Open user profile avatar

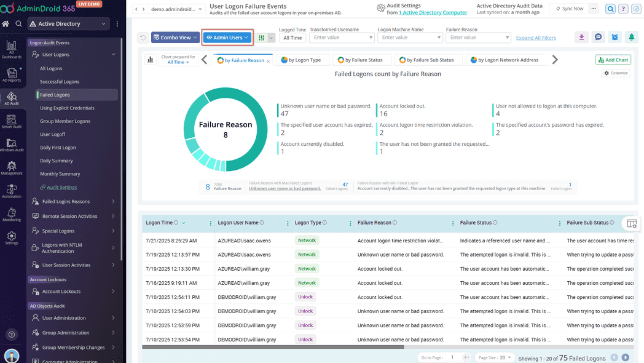click(x=12, y=355)
